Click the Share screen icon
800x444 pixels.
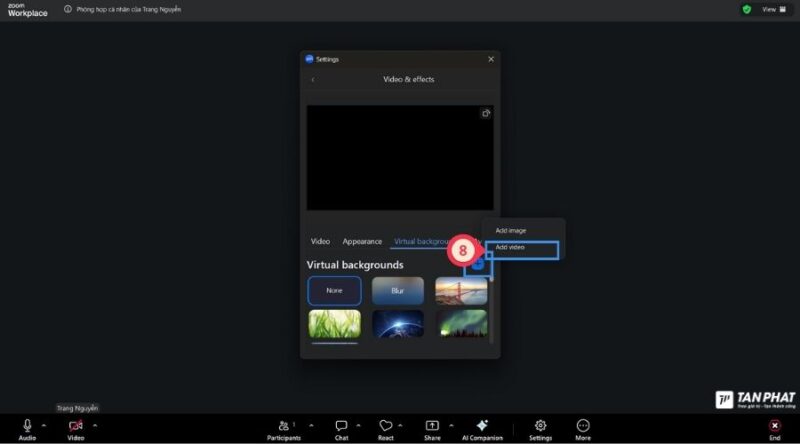pyautogui.click(x=432, y=426)
